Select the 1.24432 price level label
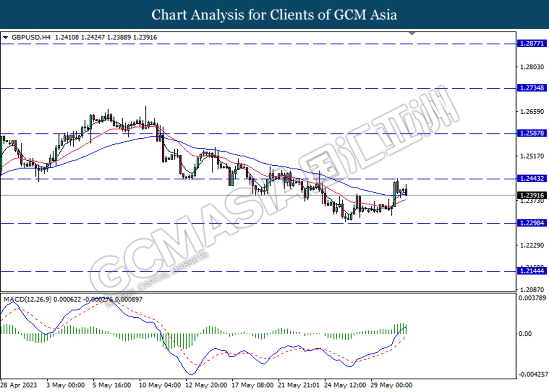 pos(532,178)
